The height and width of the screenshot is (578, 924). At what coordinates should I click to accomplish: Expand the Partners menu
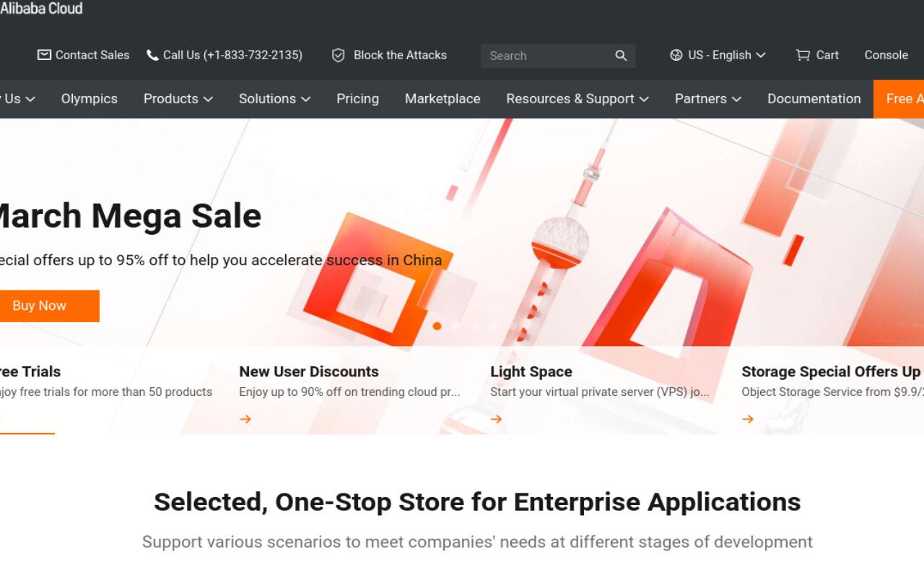click(707, 99)
